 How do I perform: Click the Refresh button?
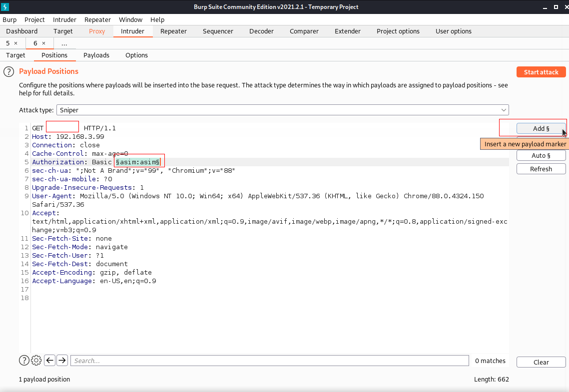(x=541, y=169)
